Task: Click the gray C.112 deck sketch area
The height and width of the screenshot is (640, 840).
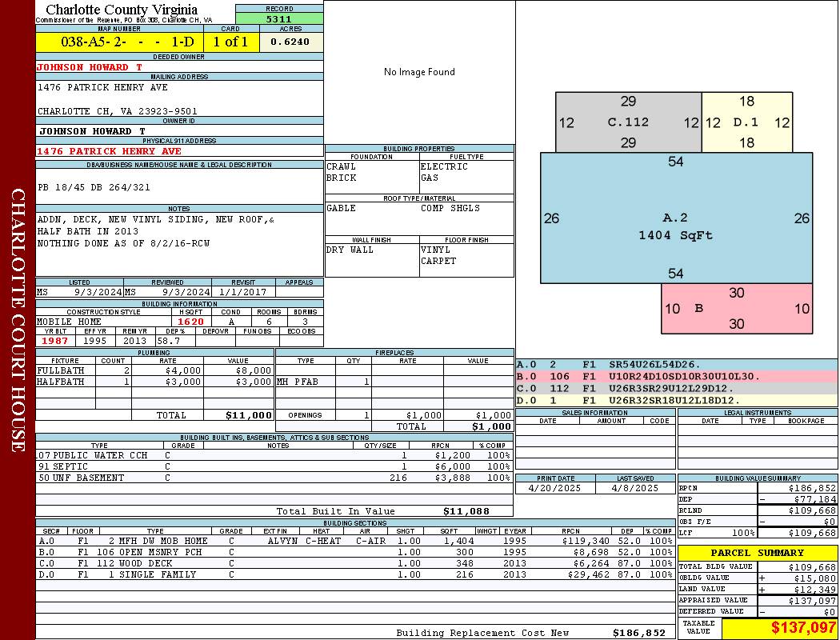Action: click(628, 122)
